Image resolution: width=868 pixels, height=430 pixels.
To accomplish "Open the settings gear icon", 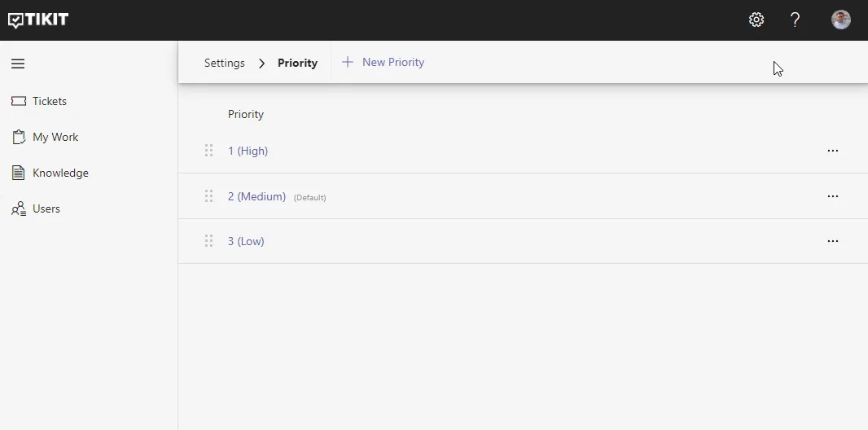I will [756, 20].
